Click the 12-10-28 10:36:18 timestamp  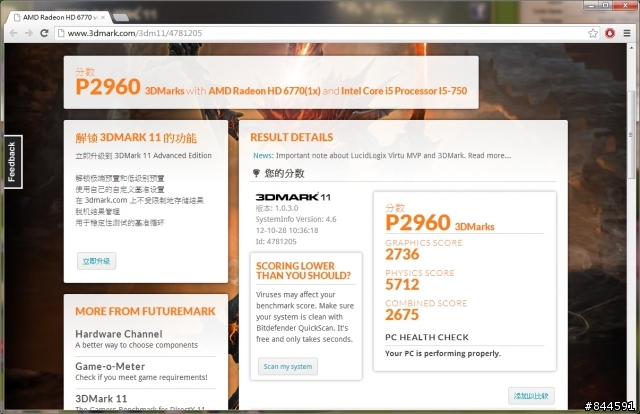287,230
